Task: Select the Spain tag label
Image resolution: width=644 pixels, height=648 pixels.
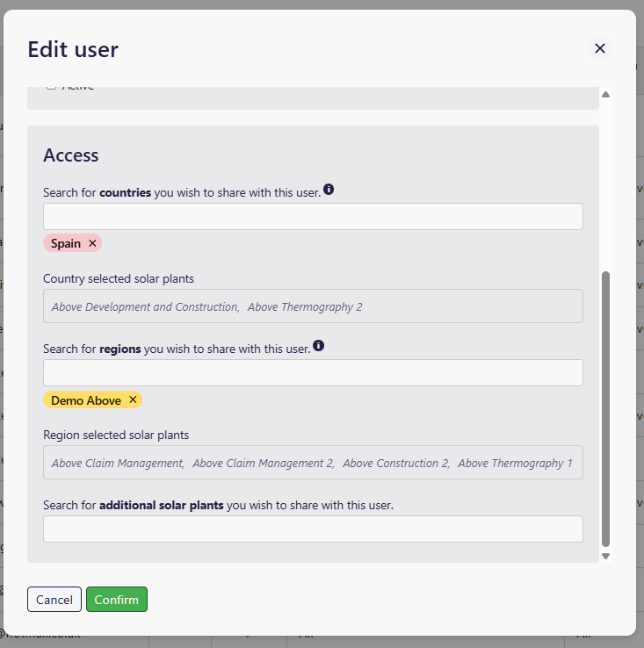Action: click(x=66, y=243)
